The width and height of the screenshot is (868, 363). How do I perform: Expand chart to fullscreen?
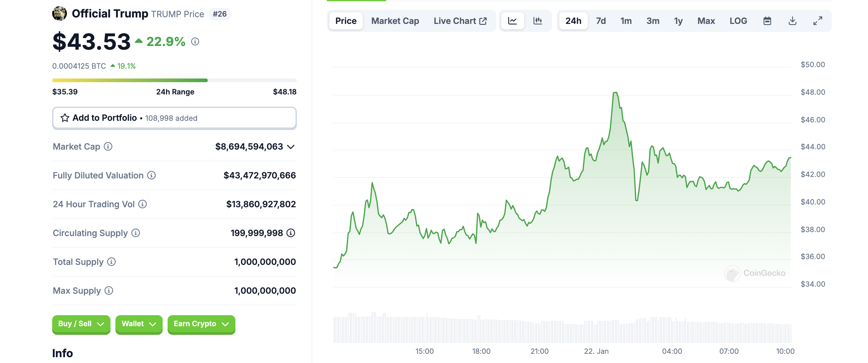817,21
